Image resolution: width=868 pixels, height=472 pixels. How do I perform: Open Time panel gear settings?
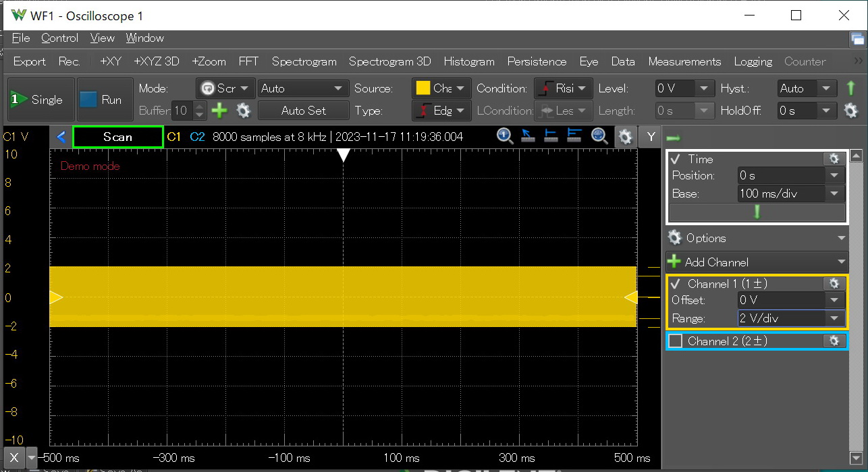834,159
